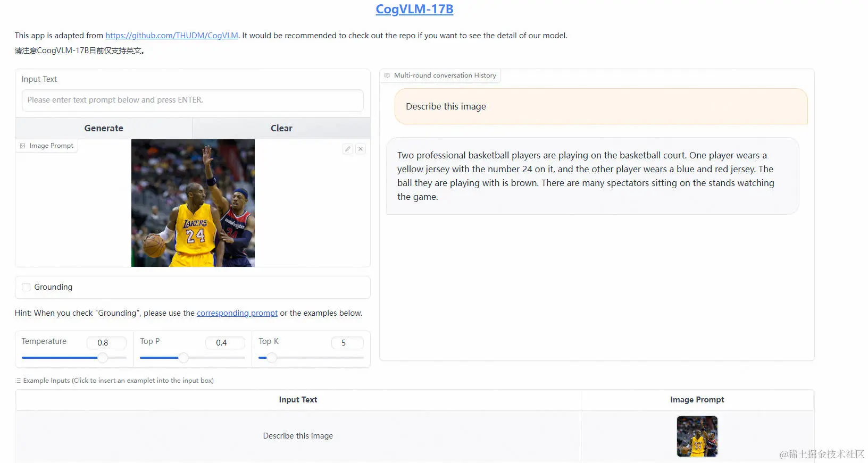Adjust the Top P slider handle
The image size is (868, 463).
[x=183, y=358]
